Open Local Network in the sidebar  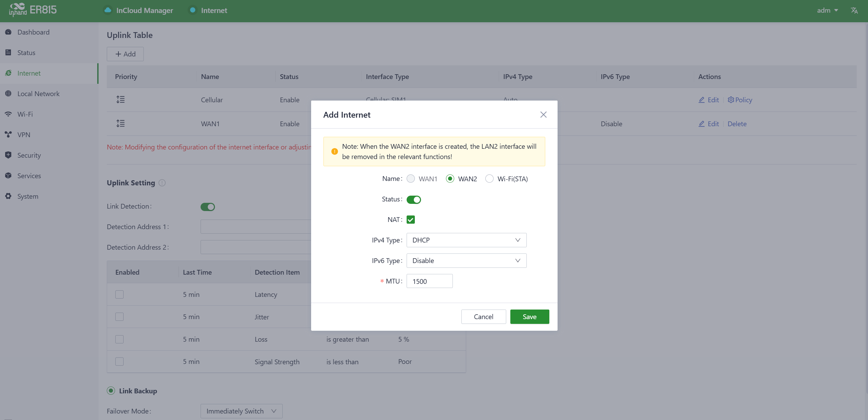click(x=38, y=94)
